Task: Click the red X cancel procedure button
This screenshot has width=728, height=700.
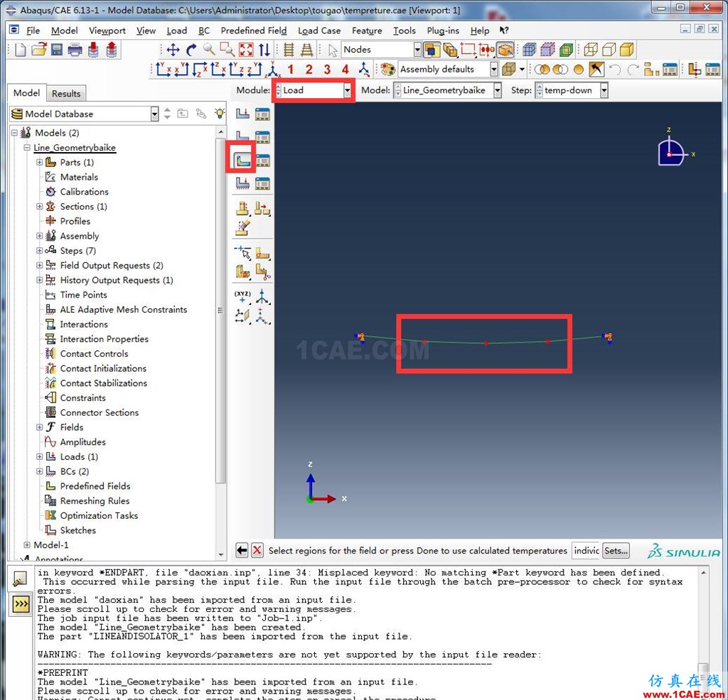Action: 257,551
